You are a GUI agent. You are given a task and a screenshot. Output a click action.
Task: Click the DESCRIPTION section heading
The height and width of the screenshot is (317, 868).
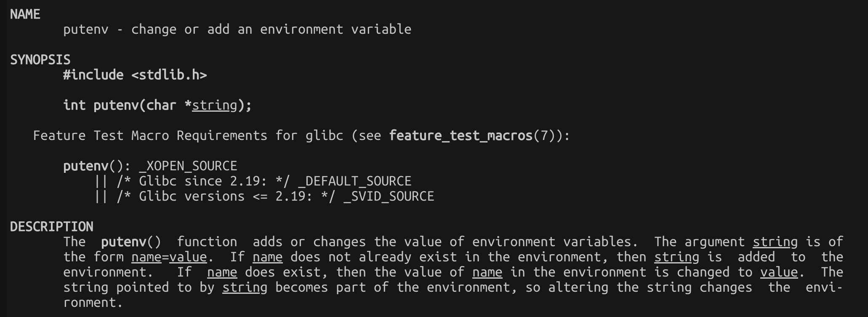pyautogui.click(x=52, y=227)
